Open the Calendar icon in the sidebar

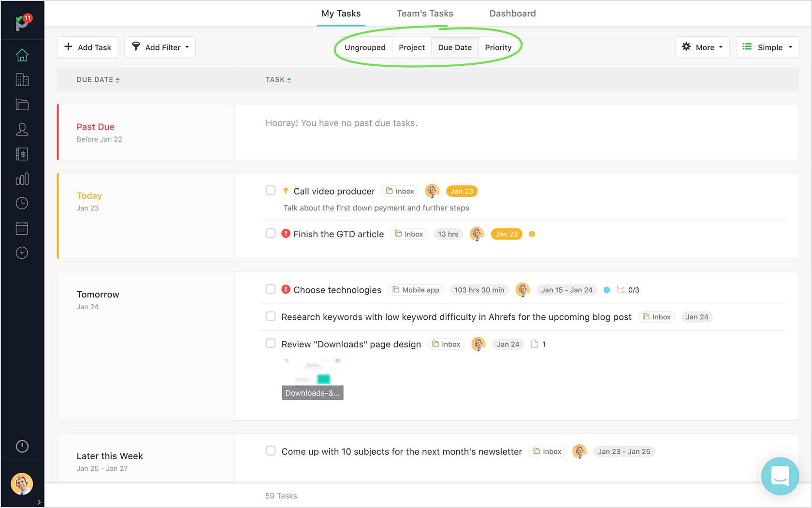click(22, 228)
